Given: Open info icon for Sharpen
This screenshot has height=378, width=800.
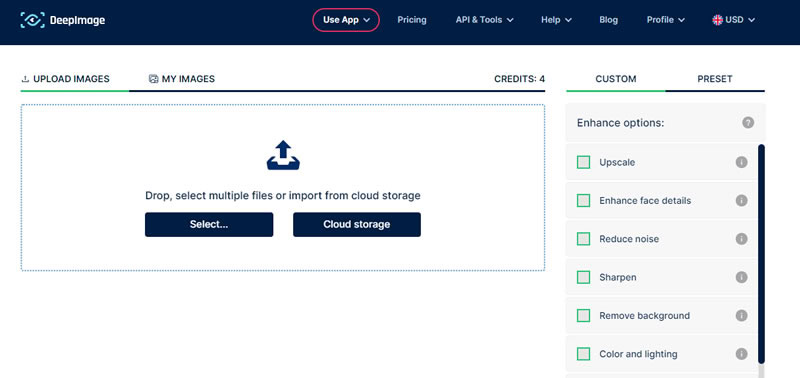Looking at the screenshot, I should click(x=741, y=277).
